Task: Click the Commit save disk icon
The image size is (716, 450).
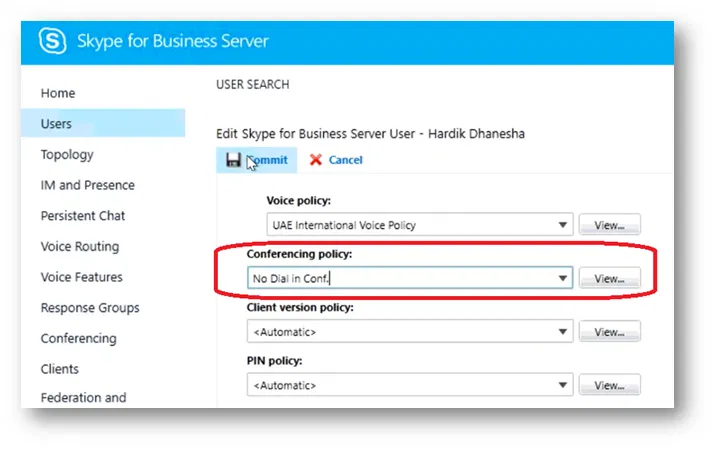Action: [233, 160]
